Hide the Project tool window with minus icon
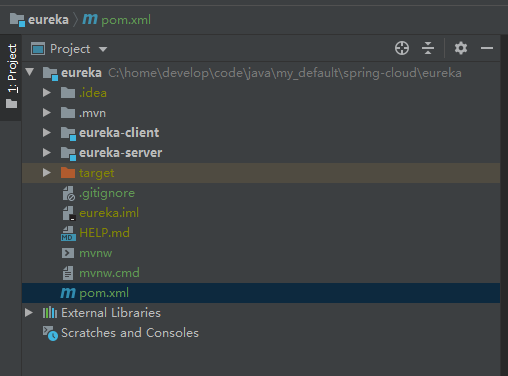Image resolution: width=508 pixels, height=376 pixels. [x=487, y=48]
